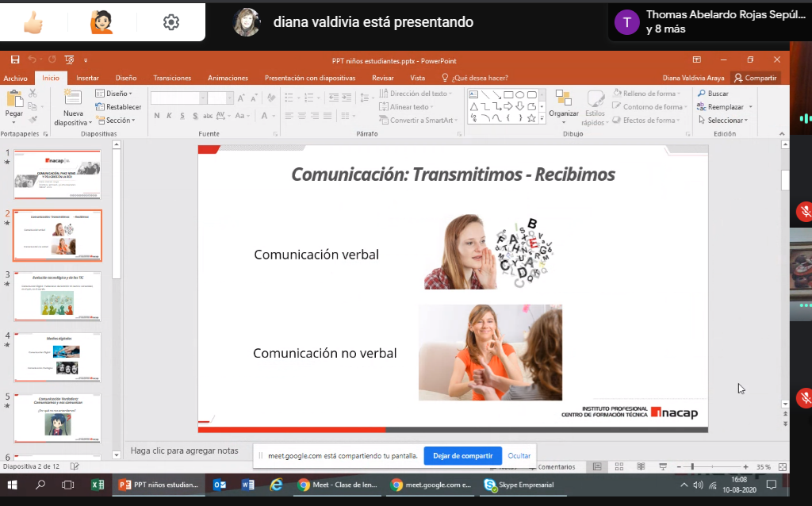The width and height of the screenshot is (812, 506).
Task: Click the Dejar de compartir button
Action: [462, 456]
